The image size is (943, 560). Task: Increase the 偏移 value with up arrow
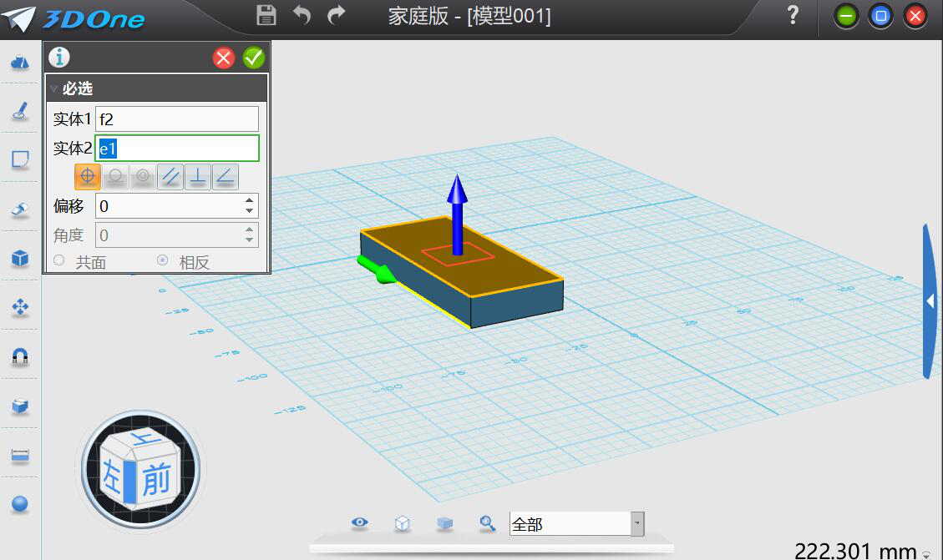249,199
